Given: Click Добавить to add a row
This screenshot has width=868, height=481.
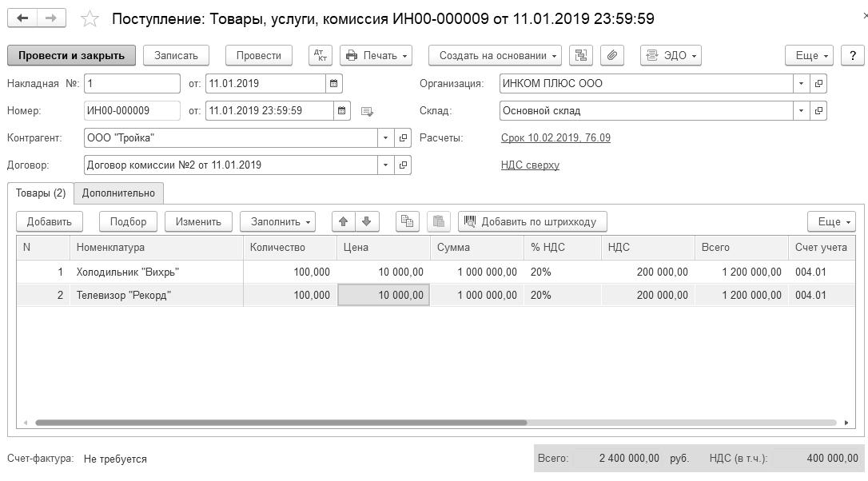Looking at the screenshot, I should click(x=50, y=221).
